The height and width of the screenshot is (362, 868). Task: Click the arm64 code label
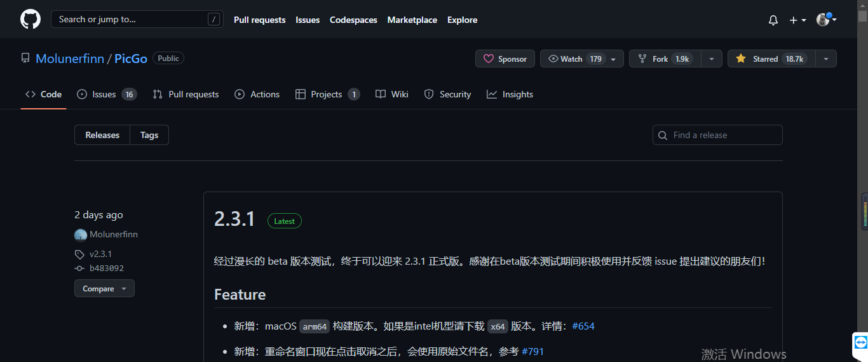[x=315, y=326]
